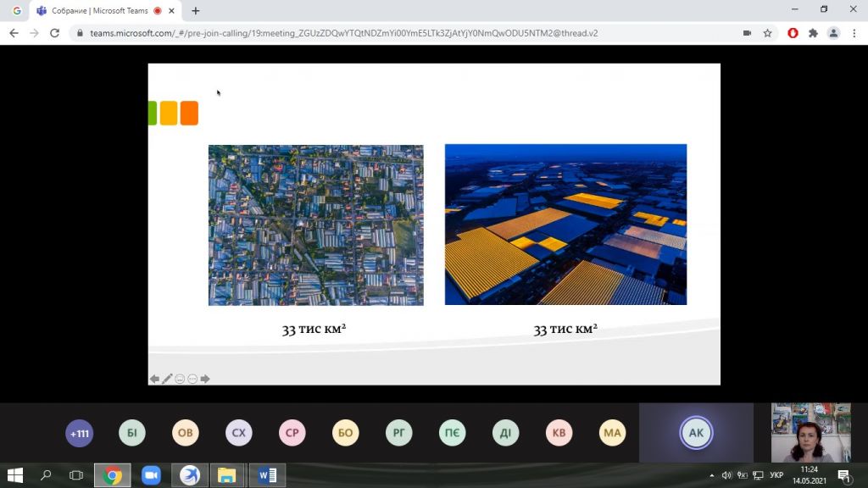This screenshot has width=868, height=488.
Task: Click the СХ participant avatar
Action: coord(239,434)
